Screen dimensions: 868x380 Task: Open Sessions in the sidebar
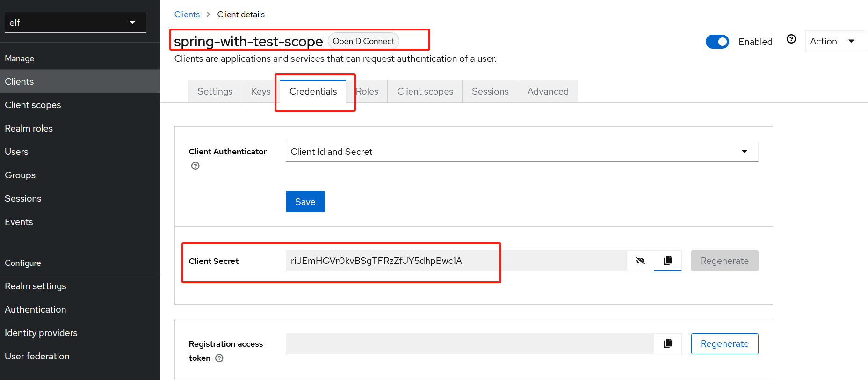pyautogui.click(x=80, y=198)
